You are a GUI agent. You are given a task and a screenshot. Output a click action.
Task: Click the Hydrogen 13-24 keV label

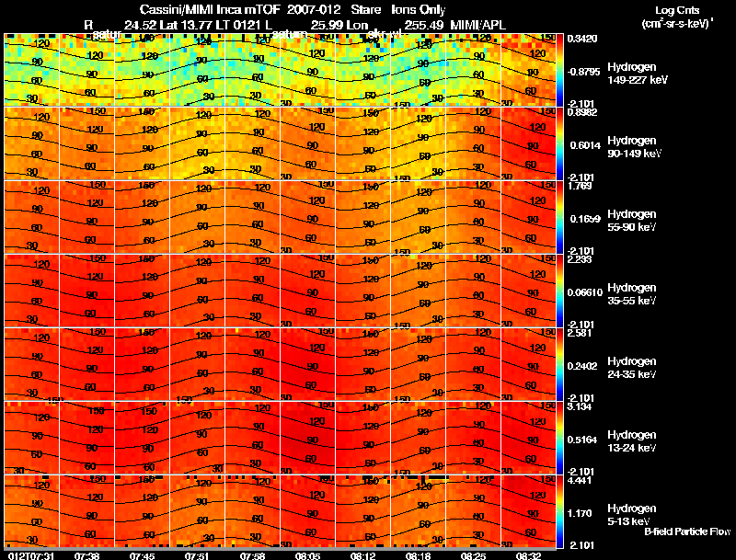point(631,441)
